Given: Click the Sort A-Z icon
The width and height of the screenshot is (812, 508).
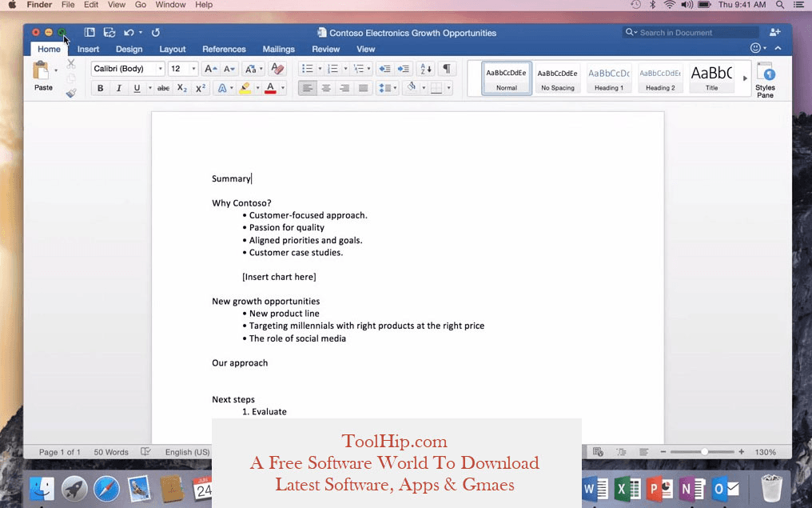Looking at the screenshot, I should (x=425, y=69).
